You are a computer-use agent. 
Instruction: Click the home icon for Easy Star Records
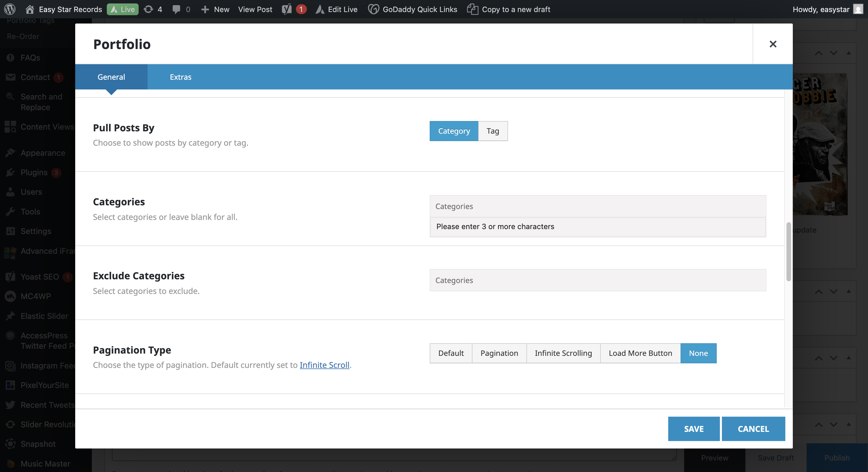tap(30, 9)
